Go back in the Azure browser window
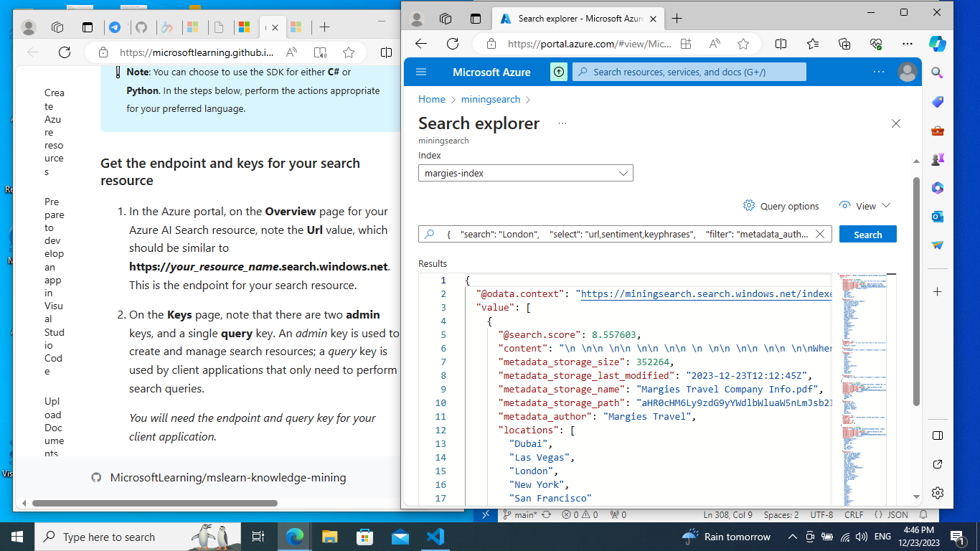This screenshot has width=980, height=551. click(421, 44)
